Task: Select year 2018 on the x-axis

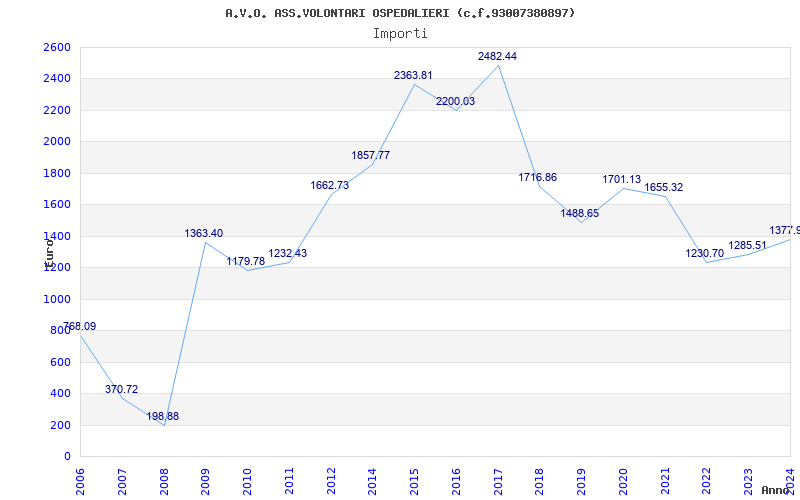Action: [540, 482]
